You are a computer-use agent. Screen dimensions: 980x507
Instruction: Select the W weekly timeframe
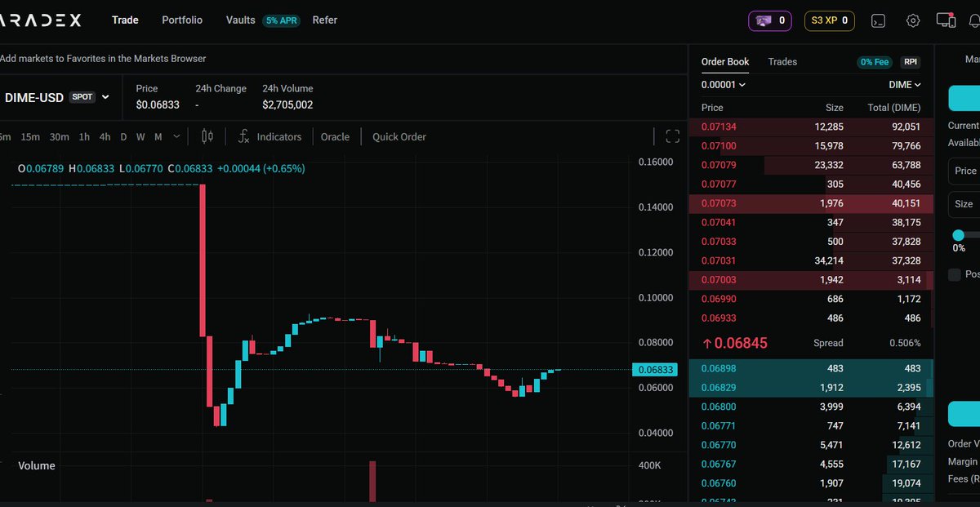[140, 136]
